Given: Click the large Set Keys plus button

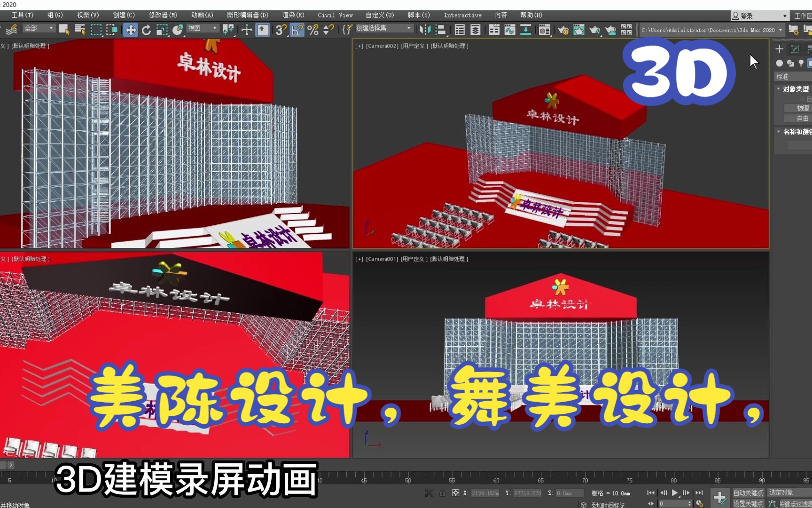Looking at the screenshot, I should 720,497.
